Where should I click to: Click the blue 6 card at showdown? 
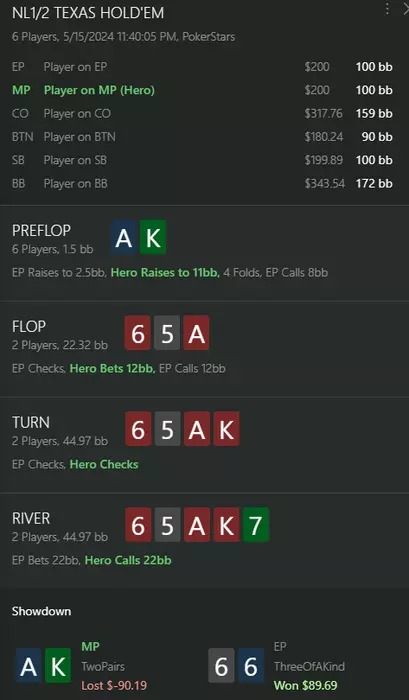tap(251, 666)
